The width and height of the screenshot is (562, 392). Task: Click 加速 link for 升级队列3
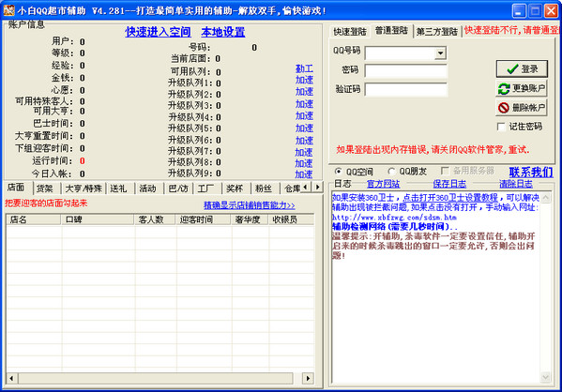tap(304, 104)
